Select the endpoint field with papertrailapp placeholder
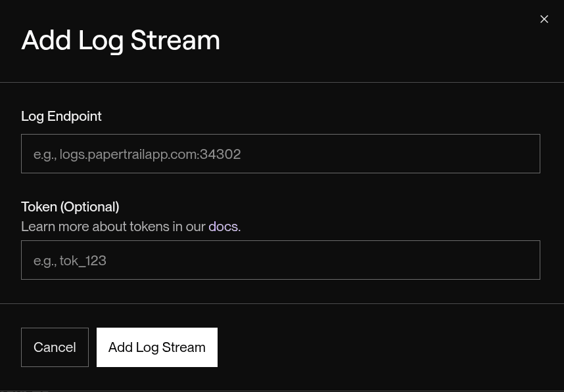The image size is (564, 392). tap(281, 154)
